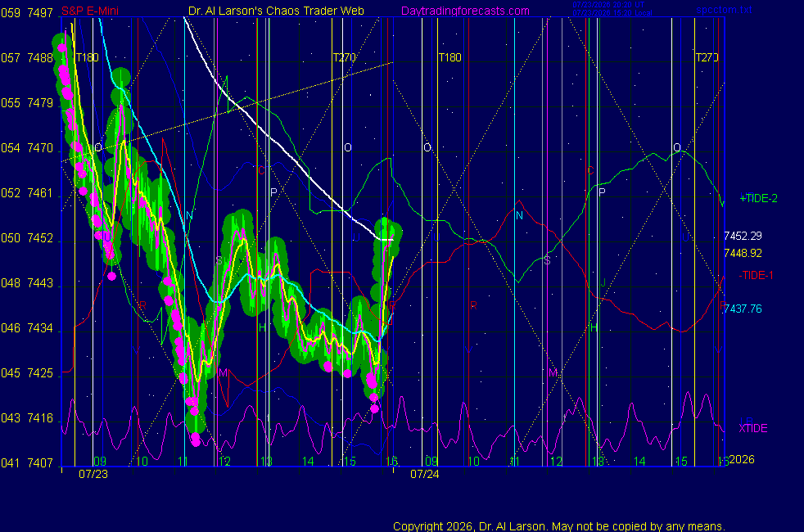Click the white P marker on 07/23
804x532 pixels.
273,192
